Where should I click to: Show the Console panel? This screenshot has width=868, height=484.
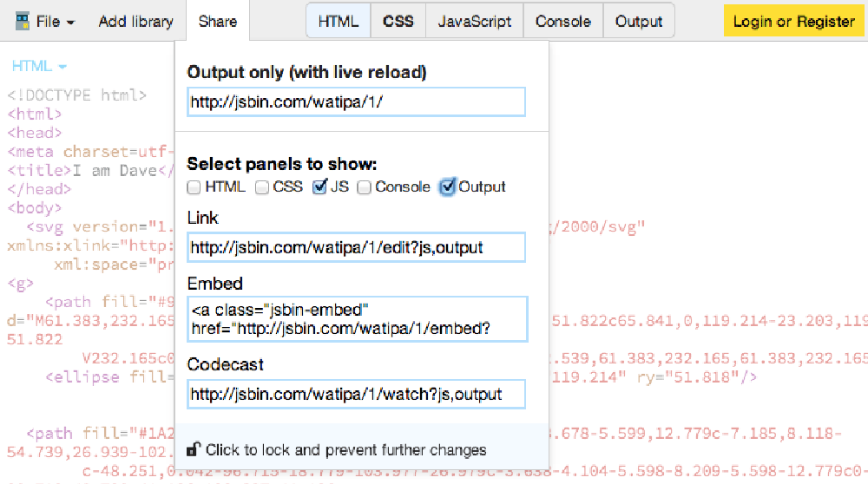563,21
